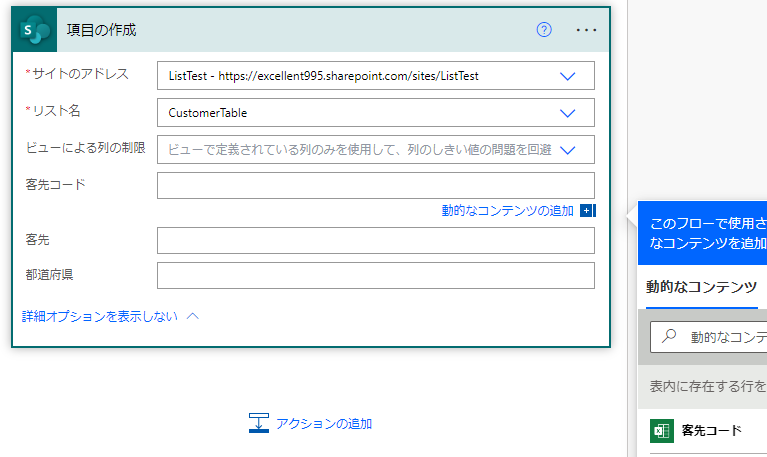Collapse options with the chevron beside 詳細オプションを表示しない
Viewport: 767px width, 457px height.
point(193,316)
